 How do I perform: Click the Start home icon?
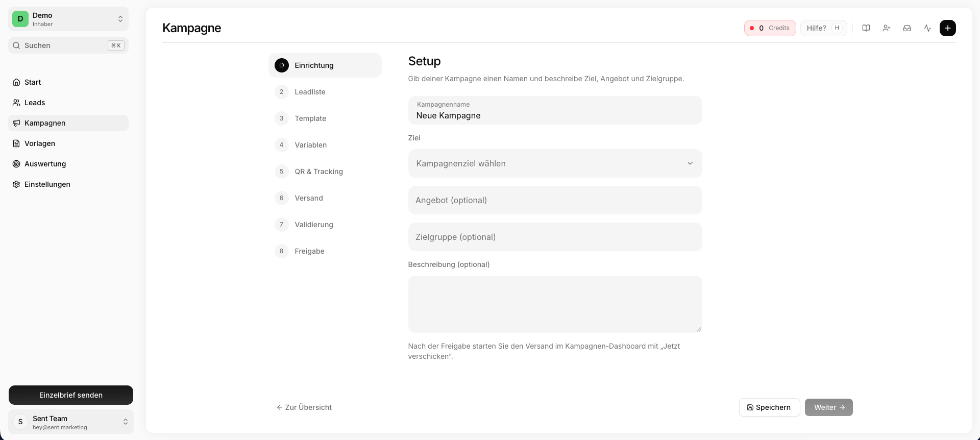16,82
